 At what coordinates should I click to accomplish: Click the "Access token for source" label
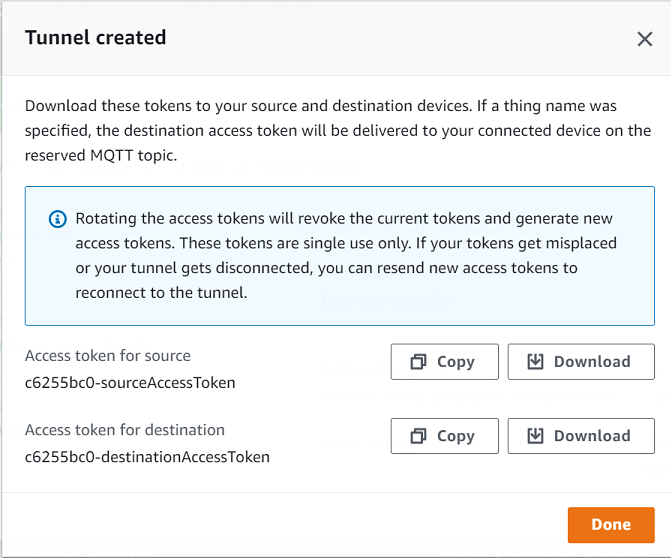click(x=107, y=356)
